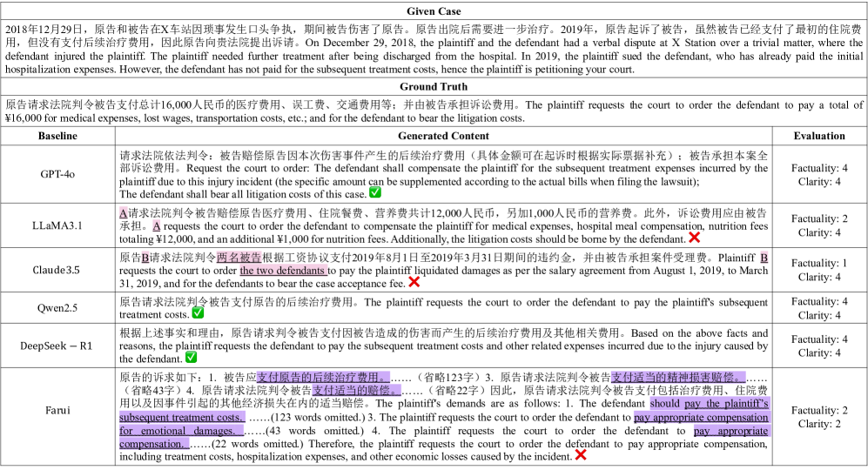Click the Evaluation column header
Image resolution: width=868 pixels, height=470 pixels.
click(819, 136)
